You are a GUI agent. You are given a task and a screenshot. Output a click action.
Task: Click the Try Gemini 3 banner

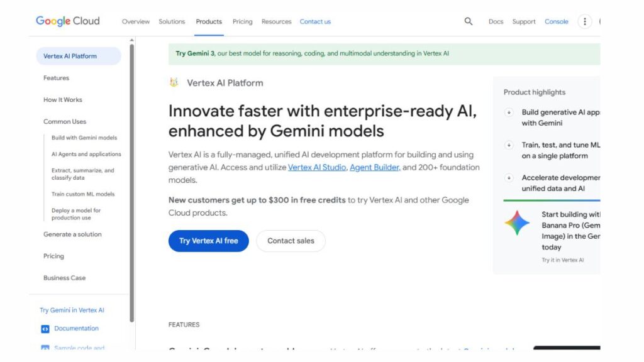coord(384,54)
